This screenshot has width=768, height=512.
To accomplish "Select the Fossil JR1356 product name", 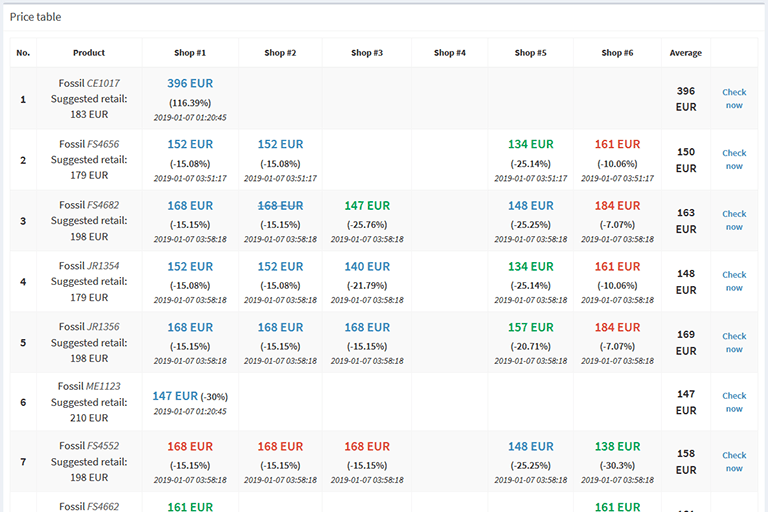I will tap(89, 326).
